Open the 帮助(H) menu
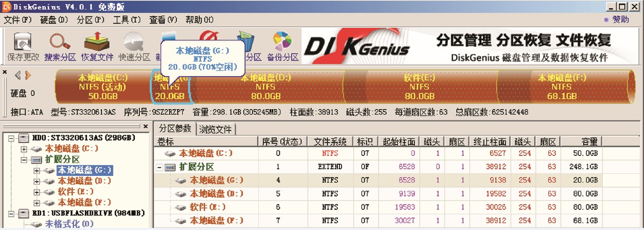 point(200,20)
